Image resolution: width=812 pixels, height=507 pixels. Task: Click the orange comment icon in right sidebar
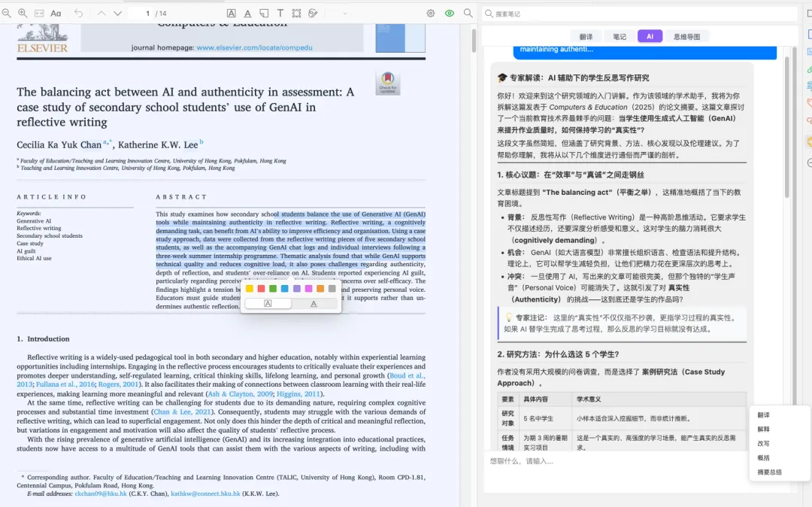808,141
